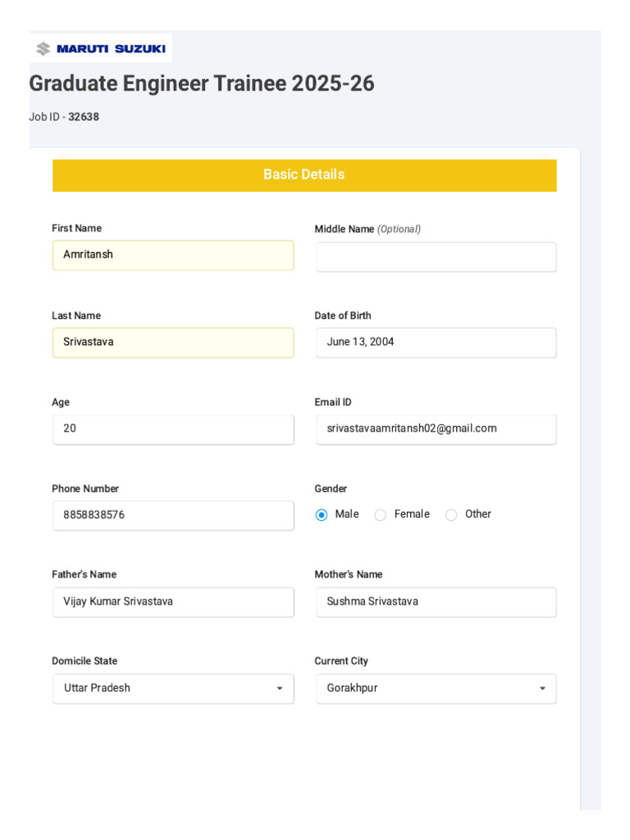Focus the Mother's Name field
This screenshot has height=840, width=630.
(436, 601)
